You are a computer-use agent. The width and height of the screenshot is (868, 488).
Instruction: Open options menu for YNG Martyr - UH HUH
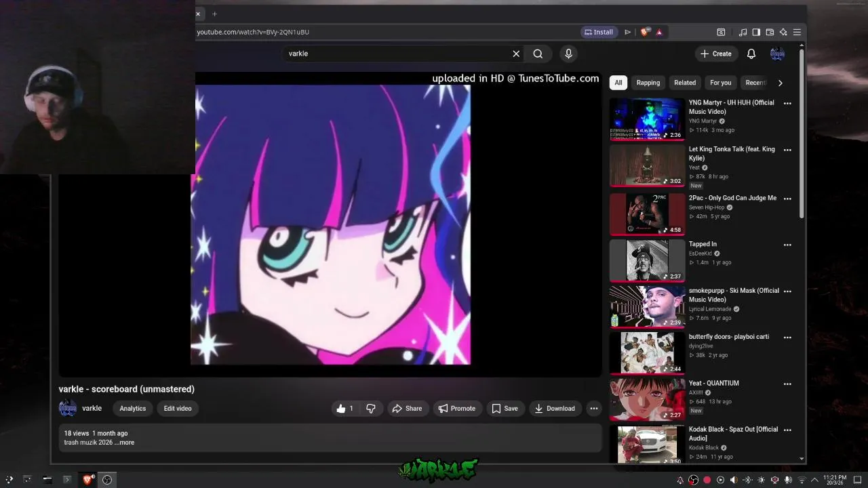pos(787,104)
